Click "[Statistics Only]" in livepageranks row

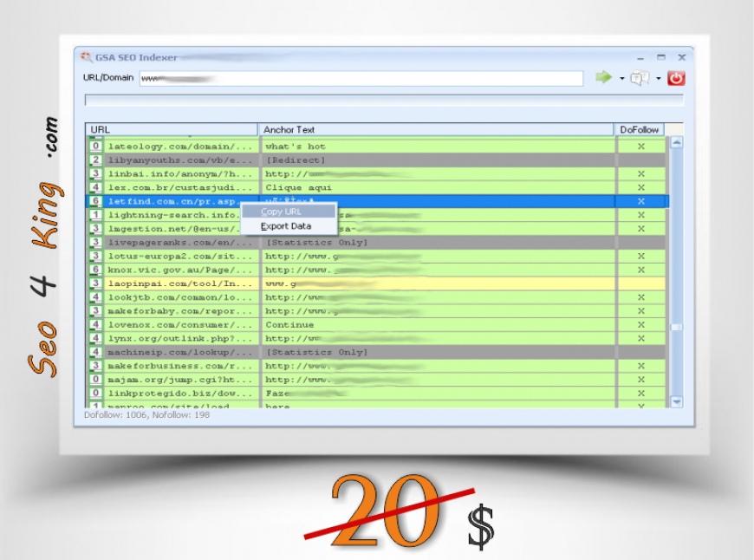tap(317, 243)
